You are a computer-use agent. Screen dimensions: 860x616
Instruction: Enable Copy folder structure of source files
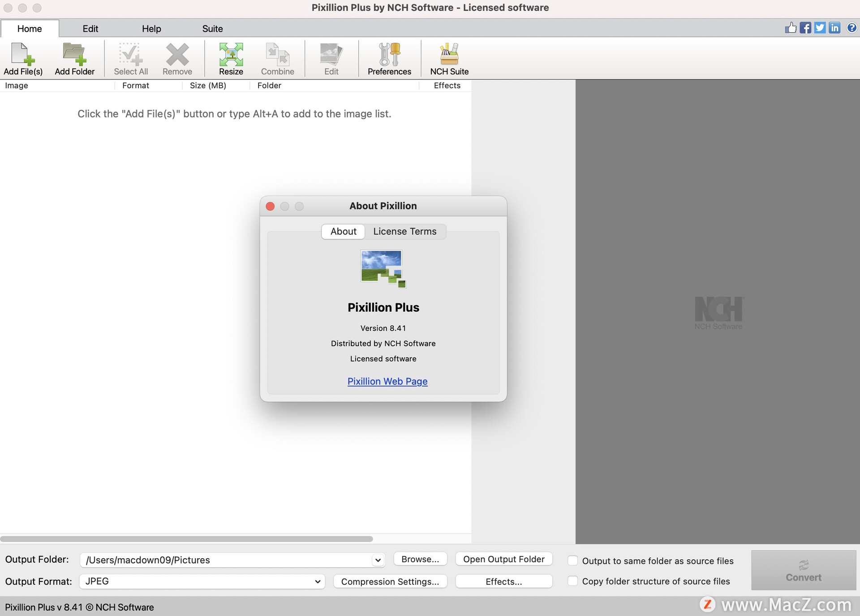point(572,581)
